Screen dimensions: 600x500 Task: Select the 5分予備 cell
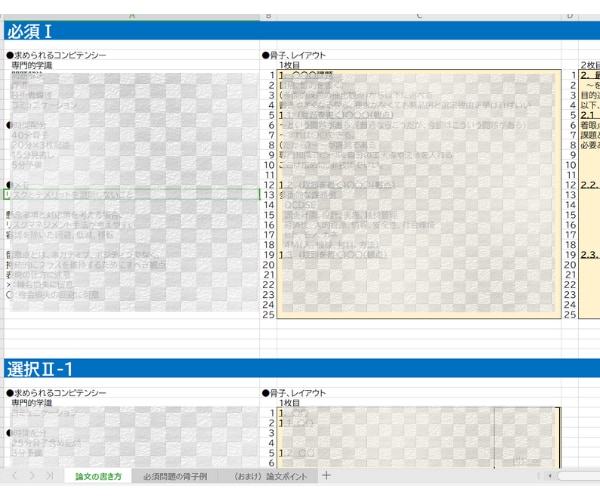pos(26,165)
